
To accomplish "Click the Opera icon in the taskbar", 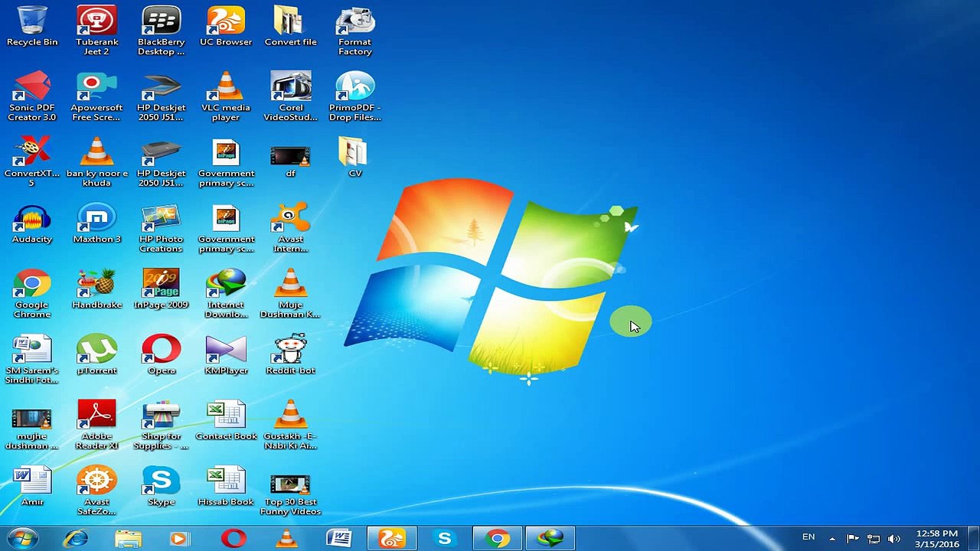I will (234, 539).
